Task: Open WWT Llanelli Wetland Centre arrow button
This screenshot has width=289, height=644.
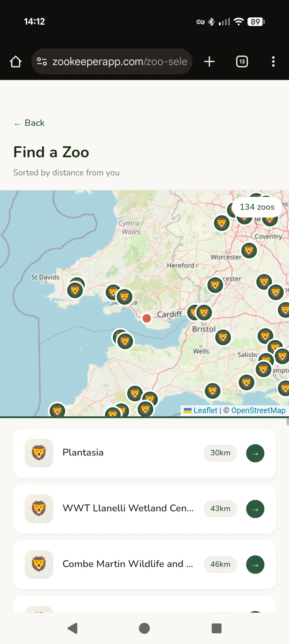Action: (x=255, y=509)
